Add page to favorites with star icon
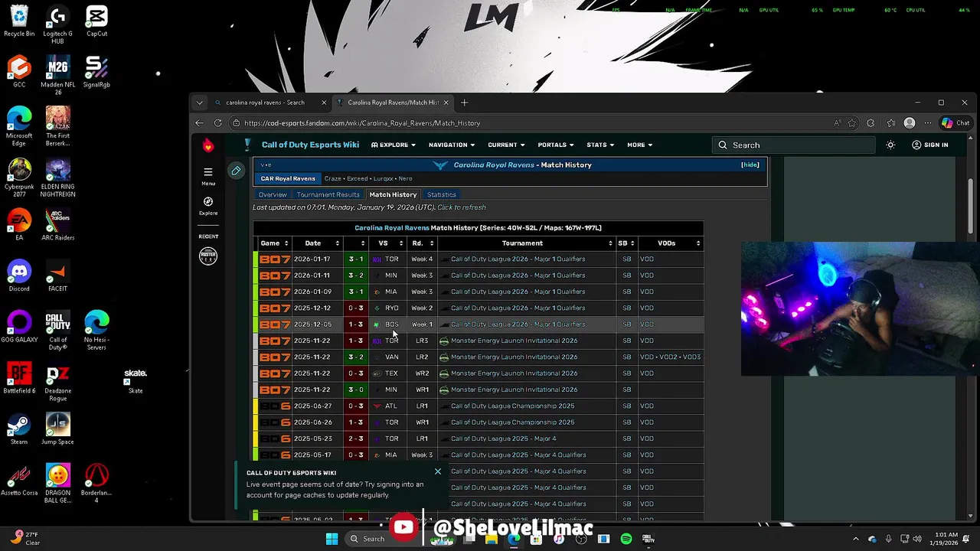This screenshot has width=980, height=551. point(851,122)
